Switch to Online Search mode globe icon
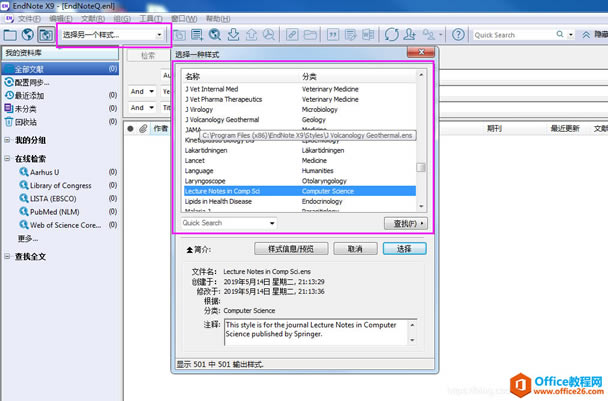This screenshot has width=608, height=401. 28,35
